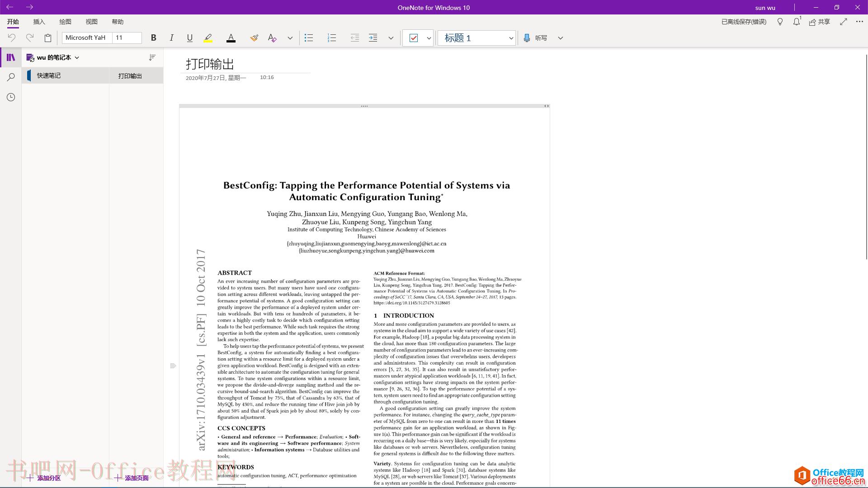Image resolution: width=868 pixels, height=488 pixels.
Task: Open the tags dropdown arrow
Action: tap(429, 38)
